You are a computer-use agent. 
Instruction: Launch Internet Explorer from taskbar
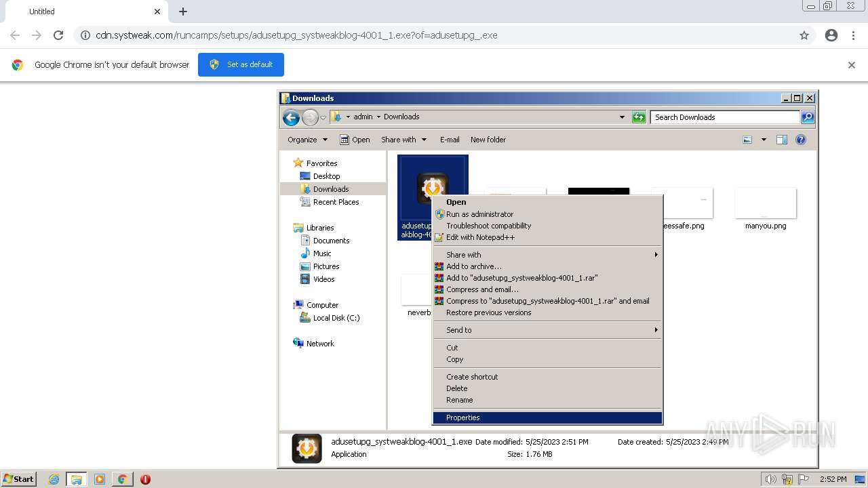54,479
